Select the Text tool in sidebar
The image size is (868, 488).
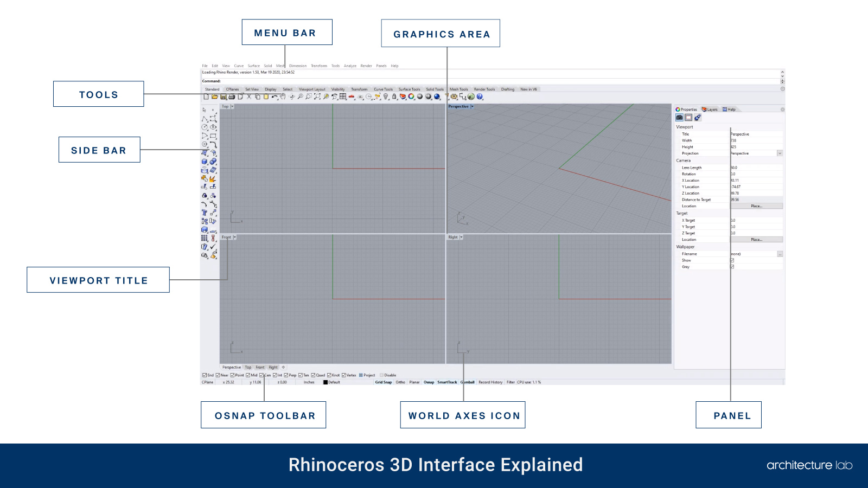point(205,213)
